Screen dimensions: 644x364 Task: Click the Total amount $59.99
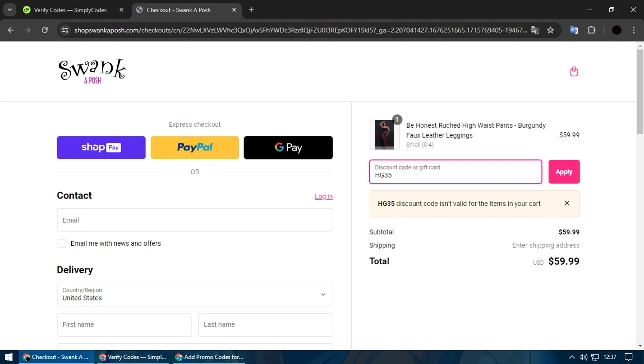pyautogui.click(x=564, y=261)
